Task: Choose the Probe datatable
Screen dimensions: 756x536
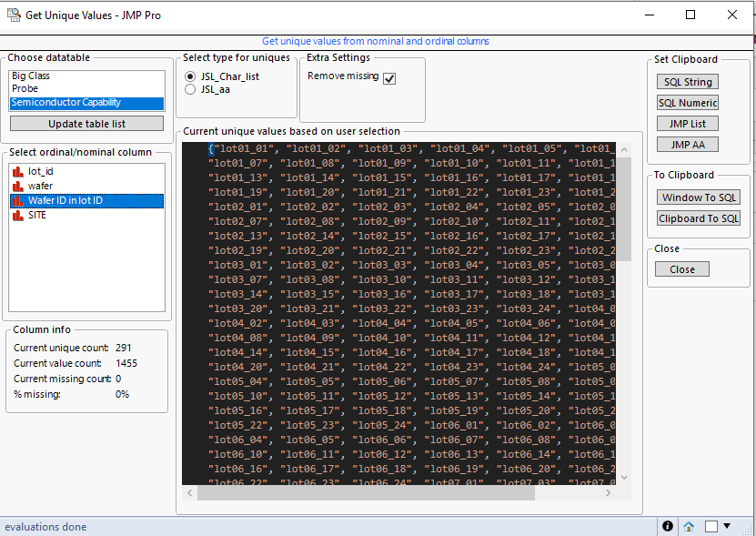Action: coord(86,89)
